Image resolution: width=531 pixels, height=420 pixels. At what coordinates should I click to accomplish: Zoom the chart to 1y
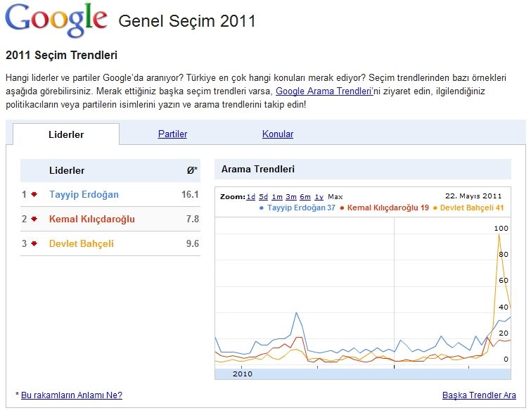click(x=319, y=197)
